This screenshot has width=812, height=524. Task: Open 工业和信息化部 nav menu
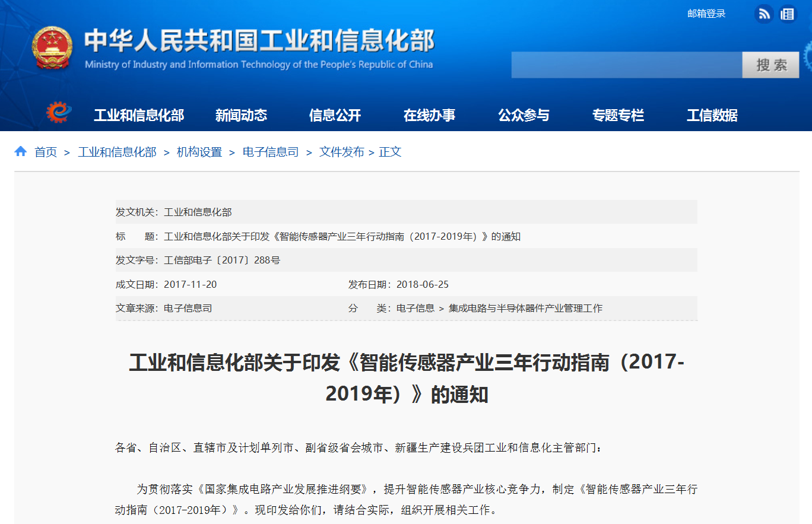point(139,116)
